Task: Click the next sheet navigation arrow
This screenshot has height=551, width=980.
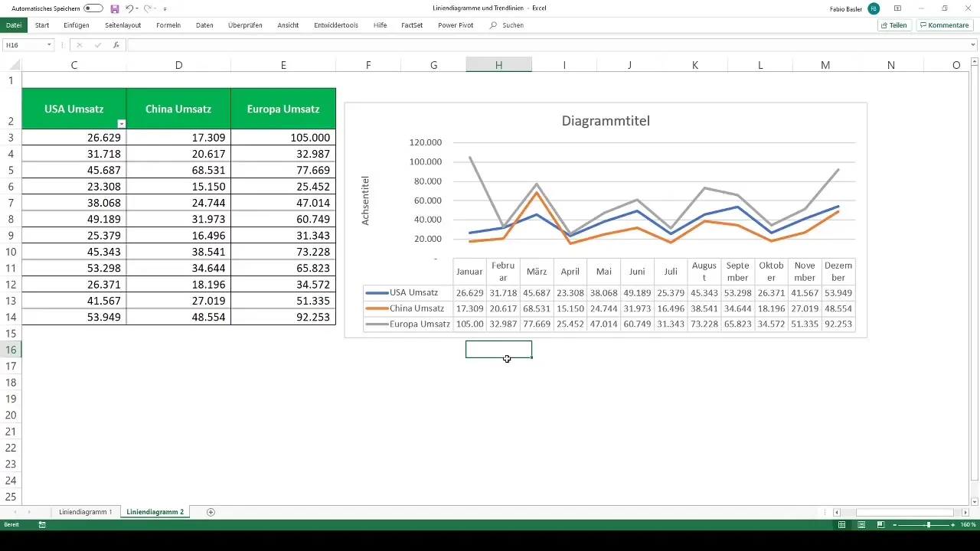Action: (x=29, y=512)
